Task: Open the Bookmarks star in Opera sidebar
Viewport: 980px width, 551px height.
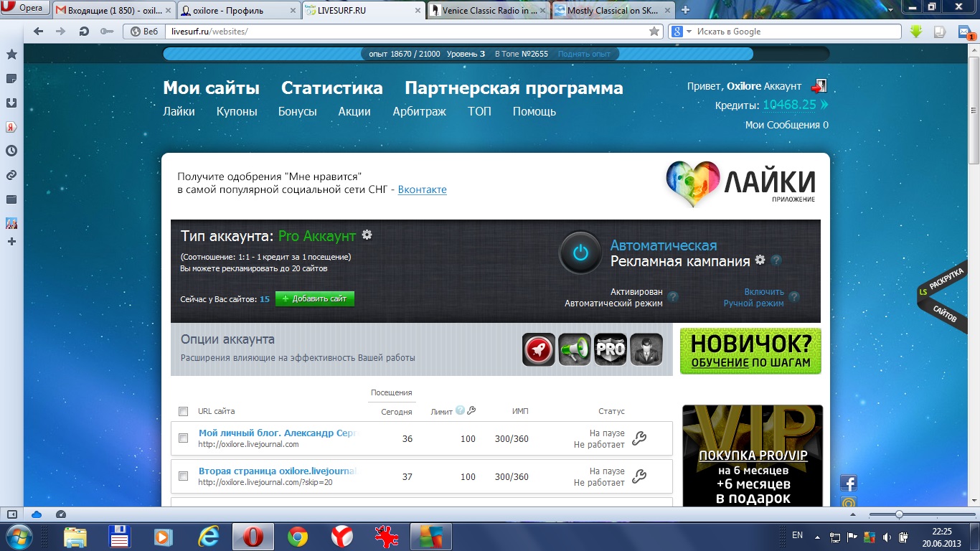Action: pos(11,55)
